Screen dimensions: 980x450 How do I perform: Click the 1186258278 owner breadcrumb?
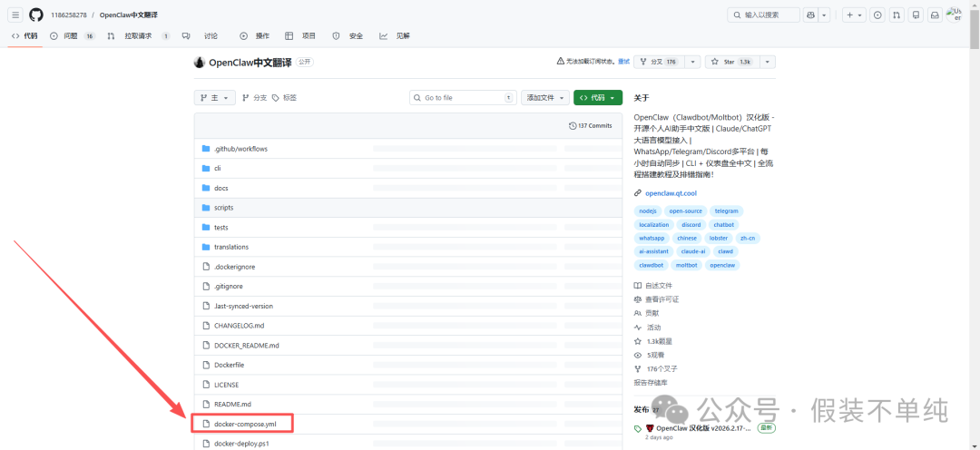(69, 15)
